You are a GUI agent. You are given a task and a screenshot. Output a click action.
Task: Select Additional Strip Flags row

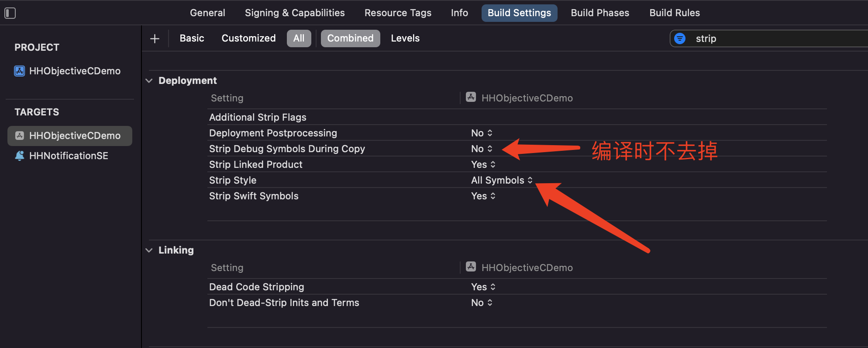[x=517, y=117]
